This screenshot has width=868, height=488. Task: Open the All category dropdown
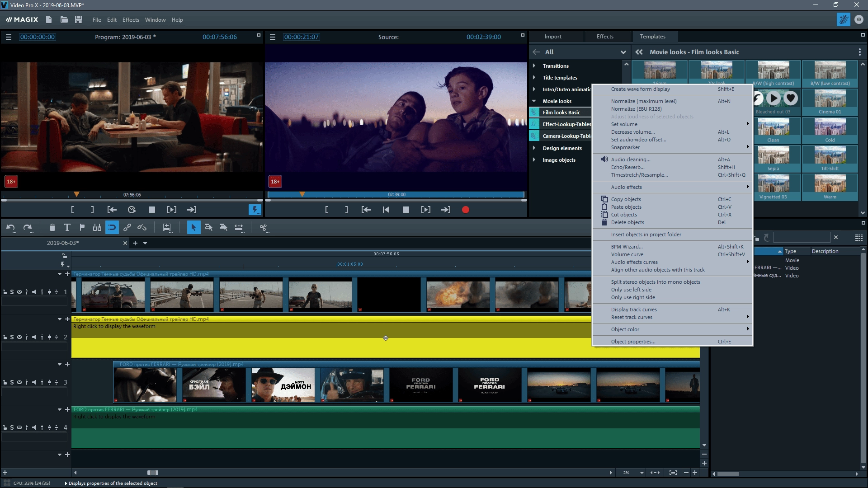click(x=623, y=52)
